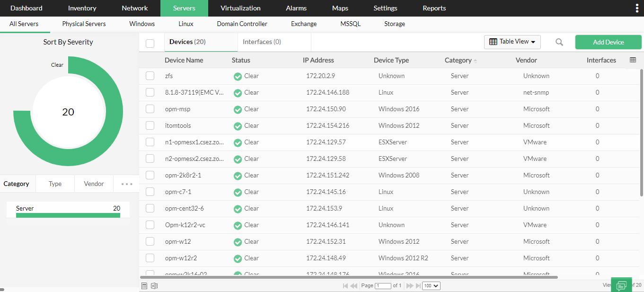Click the green severity donut chart
This screenshot has width=644, height=292.
point(68,112)
